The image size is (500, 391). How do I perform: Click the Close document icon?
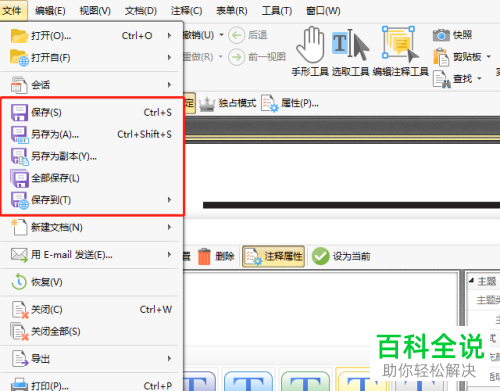(19, 309)
